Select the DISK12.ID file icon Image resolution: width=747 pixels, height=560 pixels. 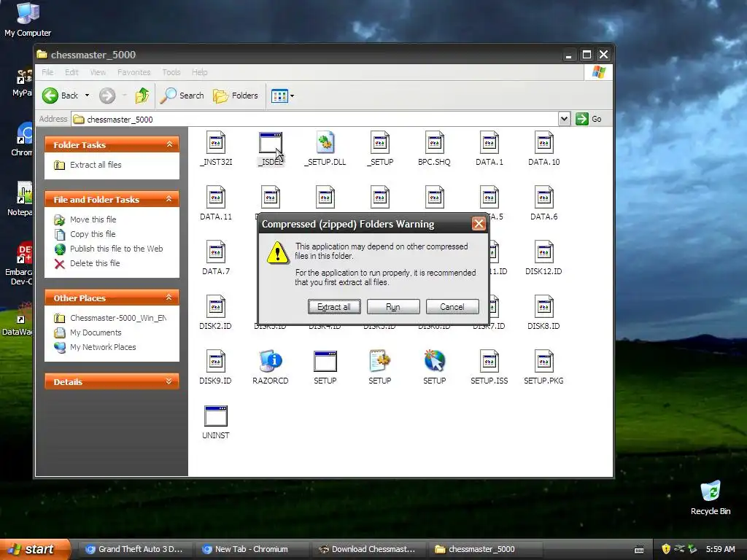click(544, 252)
